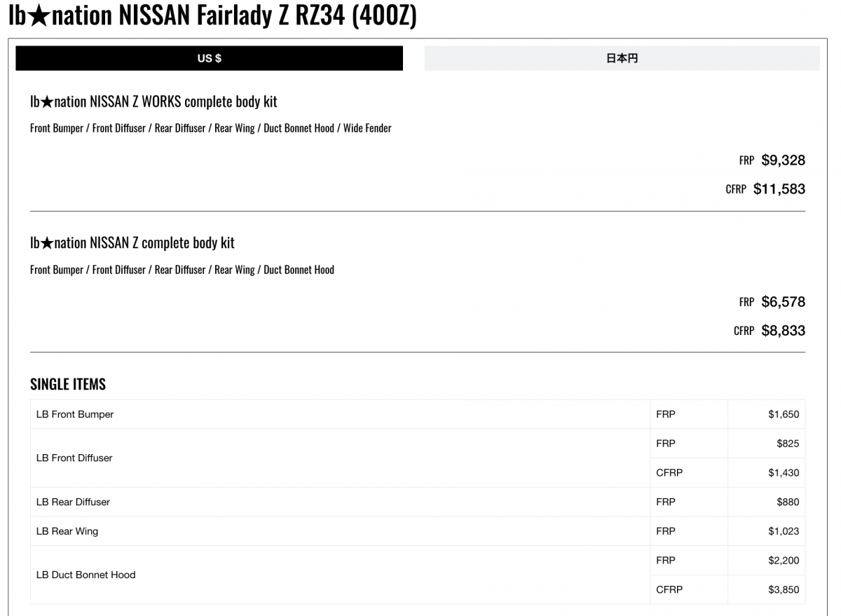Click the $1,430 CFRP front diffuser price
This screenshot has width=841, height=616.
(783, 473)
